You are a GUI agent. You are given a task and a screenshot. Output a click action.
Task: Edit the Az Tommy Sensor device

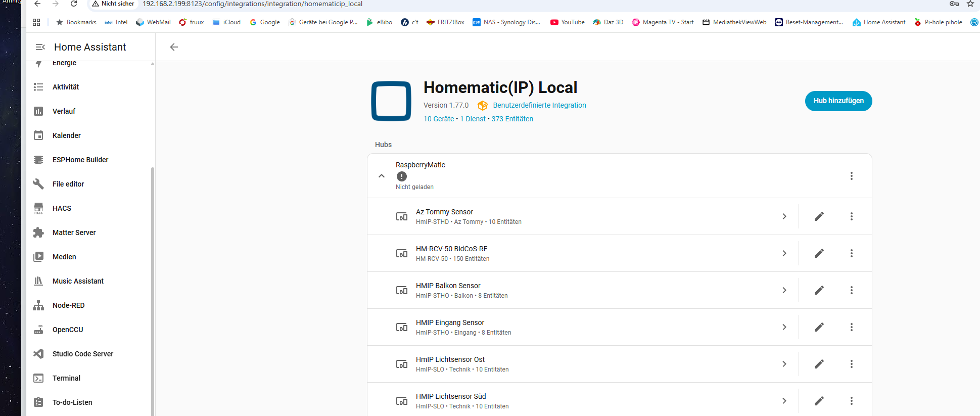[819, 216]
